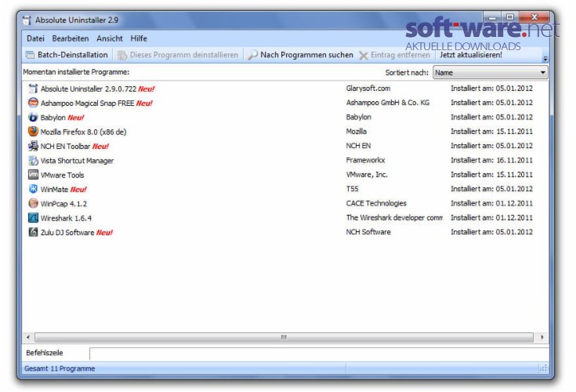Expand the toolbar overflow chevron
Screen dimensions: 576x392
pos(545,58)
